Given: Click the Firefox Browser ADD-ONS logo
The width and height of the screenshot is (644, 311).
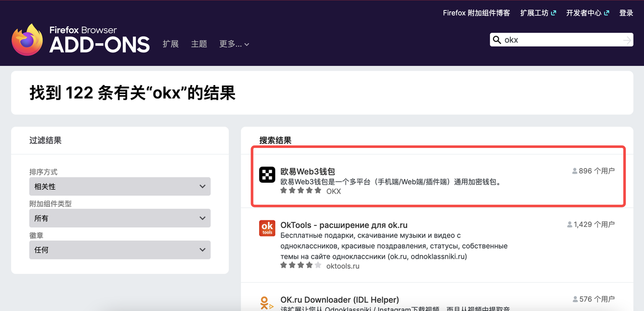Looking at the screenshot, I should click(79, 39).
